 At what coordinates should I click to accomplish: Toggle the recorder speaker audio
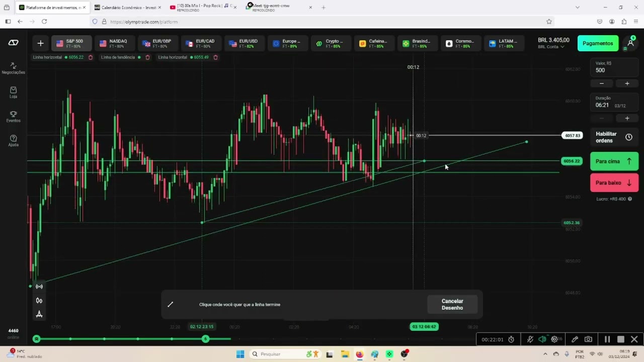542,339
